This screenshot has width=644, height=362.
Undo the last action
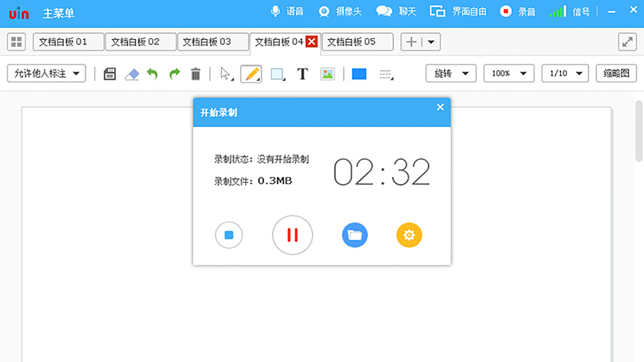coord(153,74)
